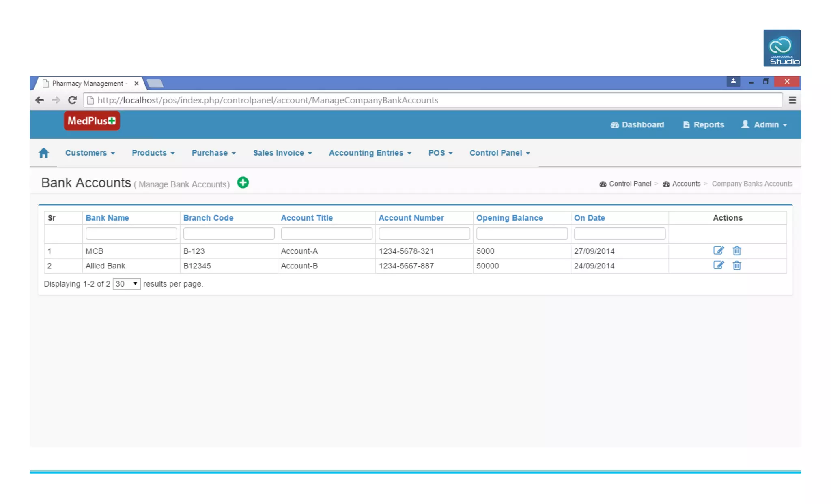Click Accounts in the breadcrumb

tap(686, 184)
